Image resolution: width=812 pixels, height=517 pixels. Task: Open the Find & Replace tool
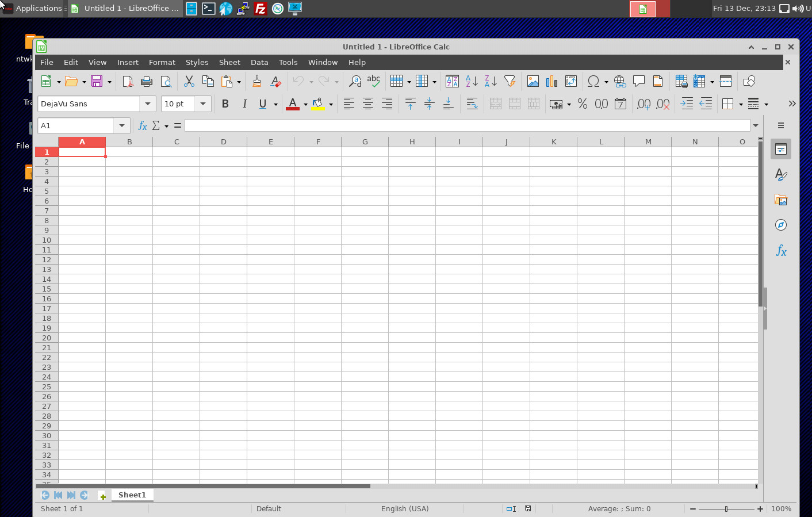355,82
